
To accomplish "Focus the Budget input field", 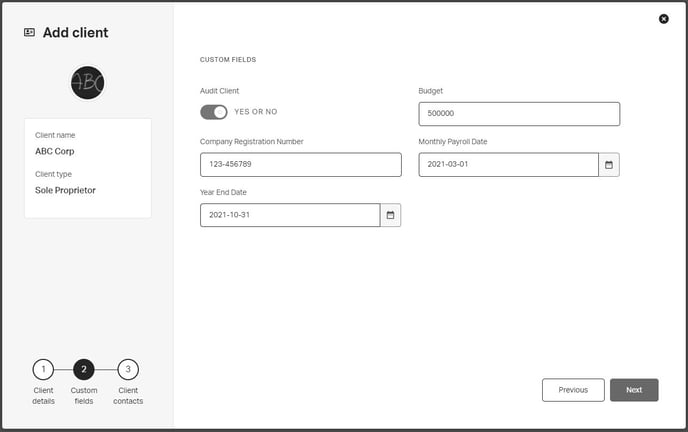I will click(518, 114).
